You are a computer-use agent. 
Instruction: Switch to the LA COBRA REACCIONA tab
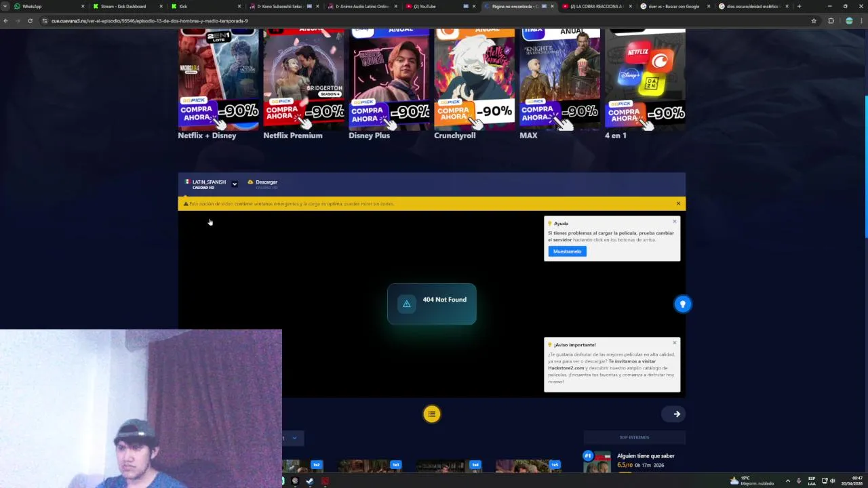click(x=597, y=6)
